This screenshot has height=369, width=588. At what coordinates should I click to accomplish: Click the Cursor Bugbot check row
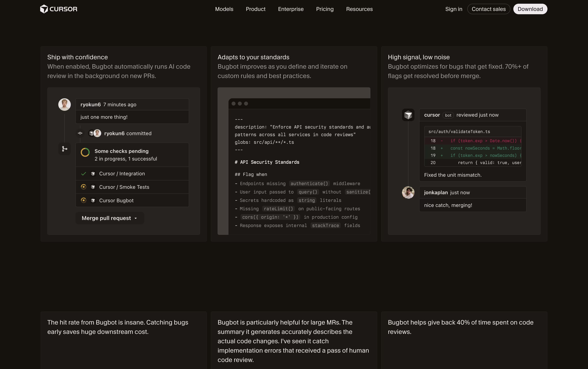pyautogui.click(x=132, y=200)
